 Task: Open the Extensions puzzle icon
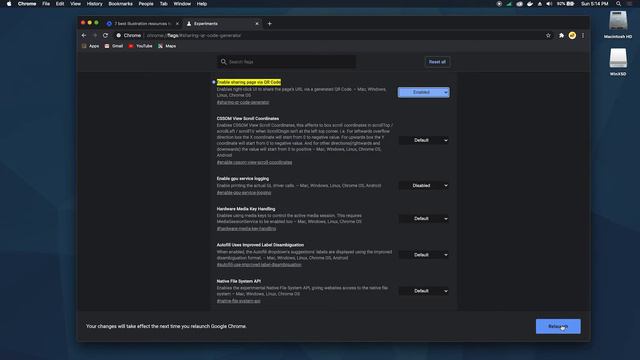pyautogui.click(x=561, y=36)
